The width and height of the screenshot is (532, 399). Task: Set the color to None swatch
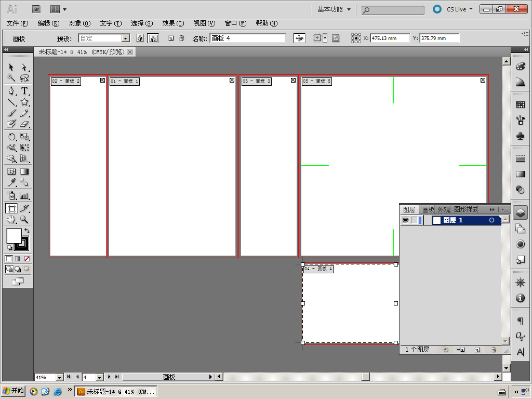[27, 259]
